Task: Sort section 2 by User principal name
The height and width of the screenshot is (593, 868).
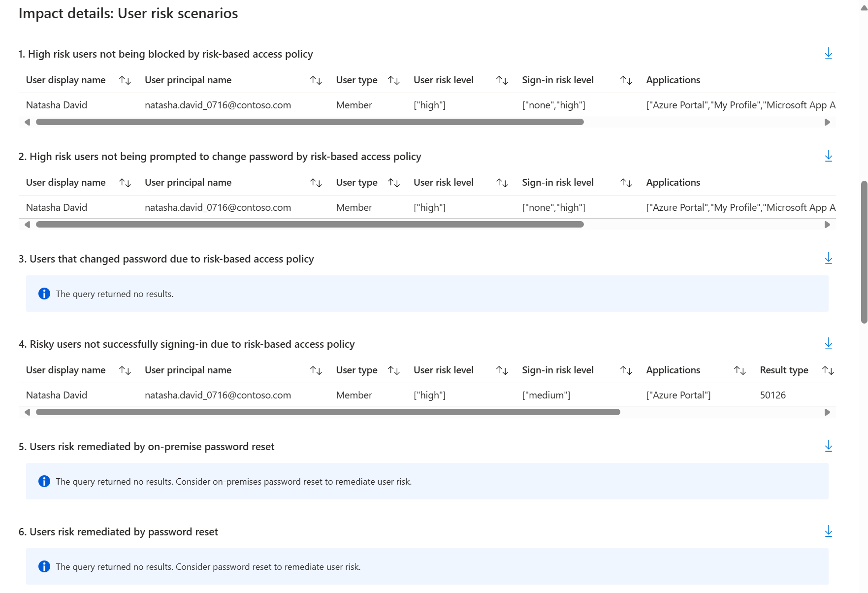Action: (316, 183)
